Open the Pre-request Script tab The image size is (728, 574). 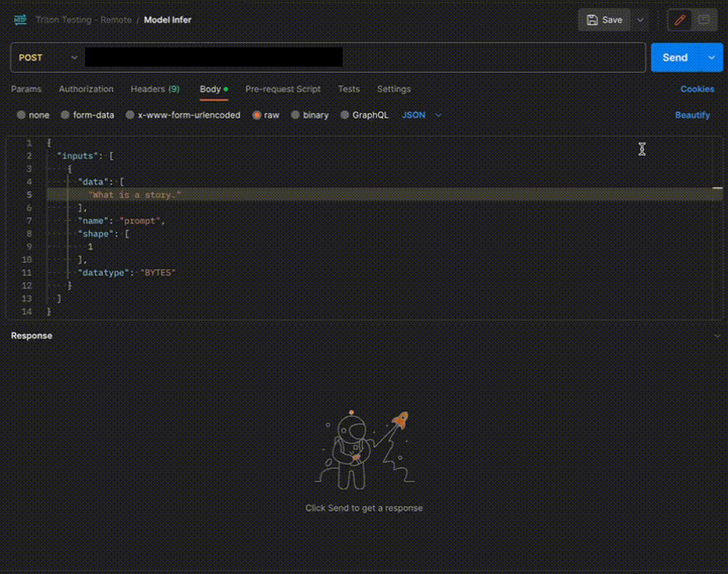(x=282, y=89)
